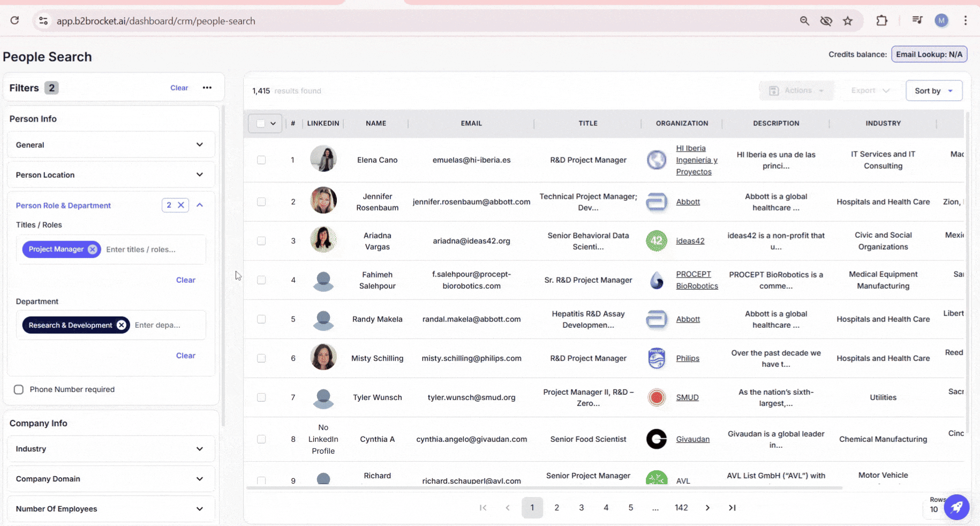Remove the Project Manager title chip

pos(93,249)
